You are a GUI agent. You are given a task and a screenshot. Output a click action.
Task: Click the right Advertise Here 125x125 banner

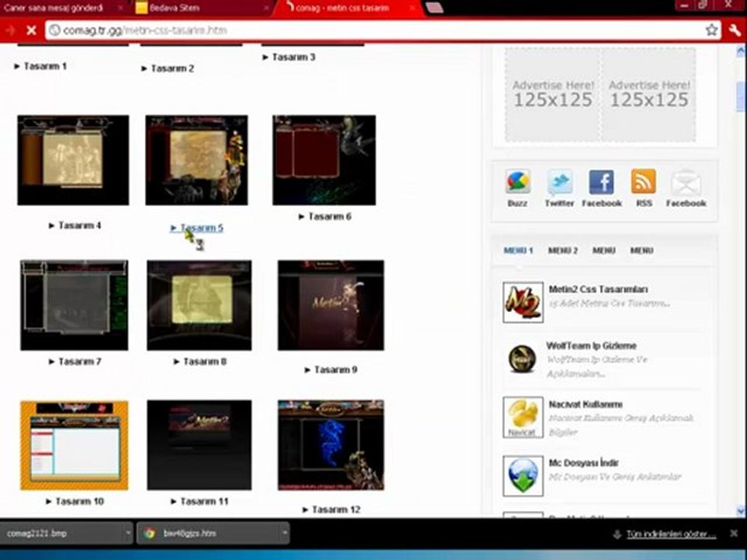click(649, 94)
